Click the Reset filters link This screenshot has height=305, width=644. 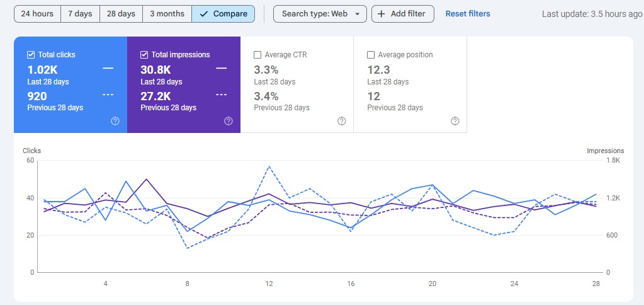[468, 14]
